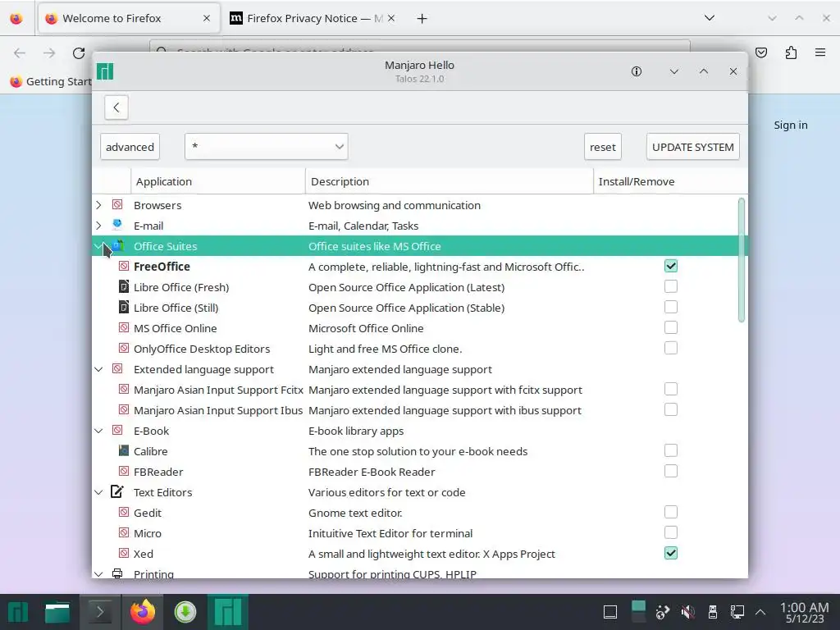Open the Firefox extensions puzzle icon
Screen dimensions: 840x630
pos(791,52)
